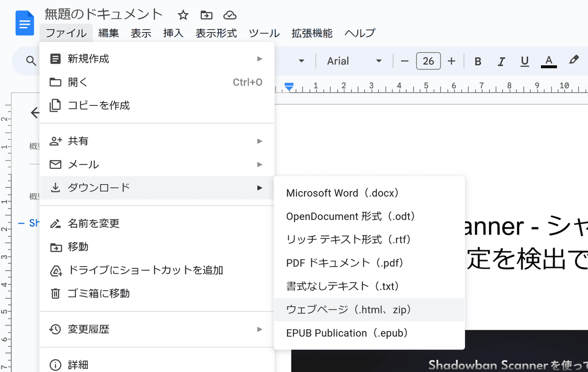Download as OpenDocument 形式 (.odt)
The height and width of the screenshot is (372, 588).
(369, 216)
